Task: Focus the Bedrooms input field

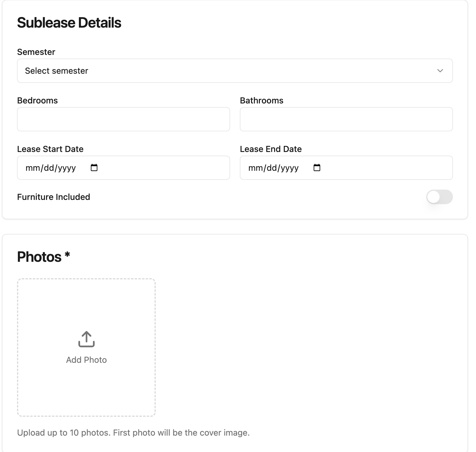Action: point(124,119)
